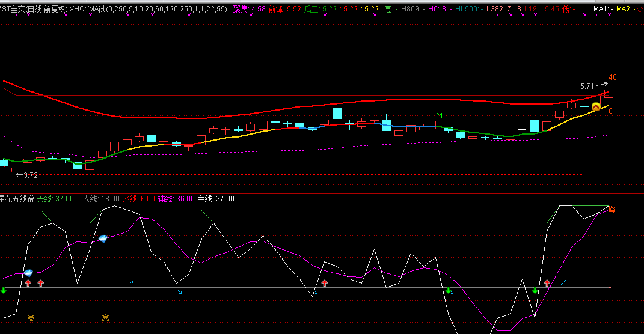Click the green down arrow near the indicator's middle

coord(448,291)
